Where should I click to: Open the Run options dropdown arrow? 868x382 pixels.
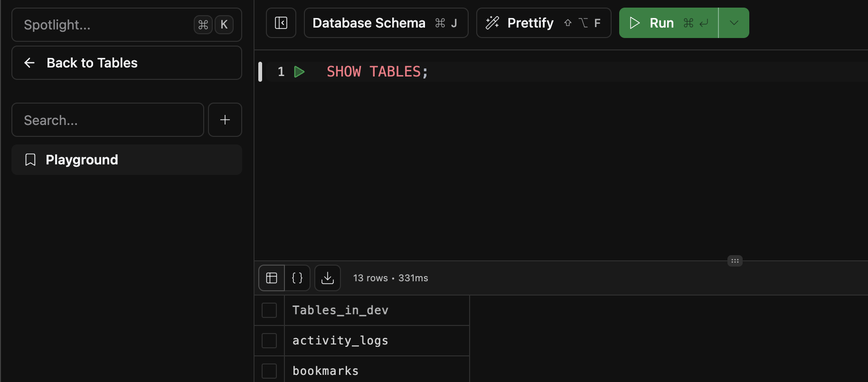(734, 23)
